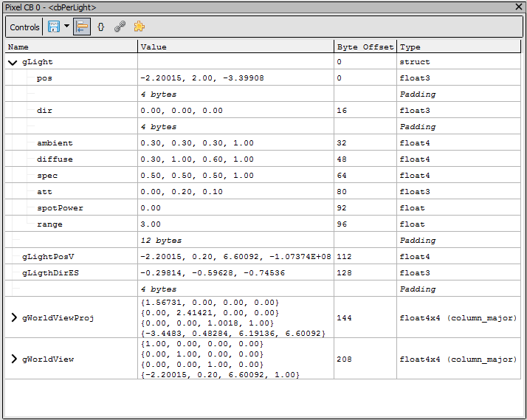Click diffuse value 0.30, 1.00, 0.60, 1.00
The image size is (527, 420).
click(197, 159)
